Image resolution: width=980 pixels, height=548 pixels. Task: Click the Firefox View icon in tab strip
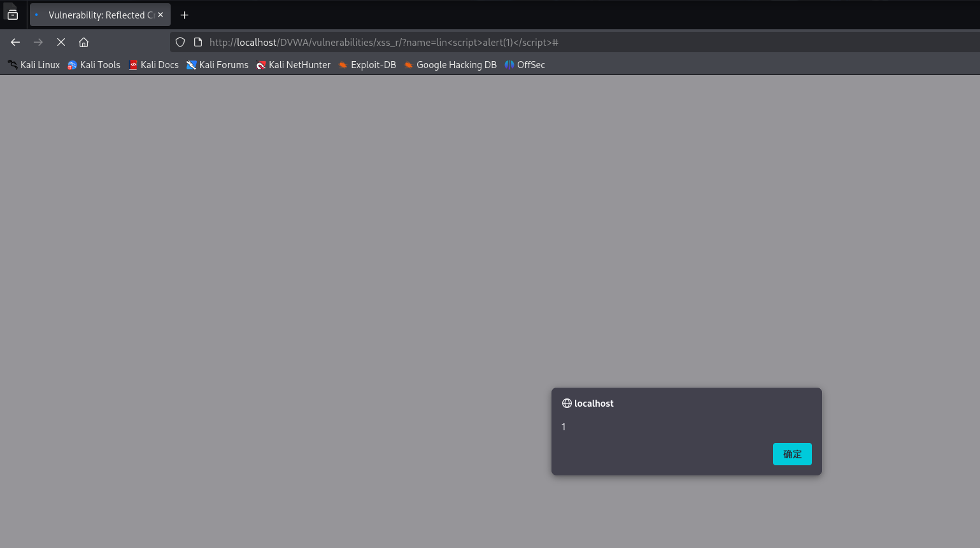pyautogui.click(x=13, y=15)
